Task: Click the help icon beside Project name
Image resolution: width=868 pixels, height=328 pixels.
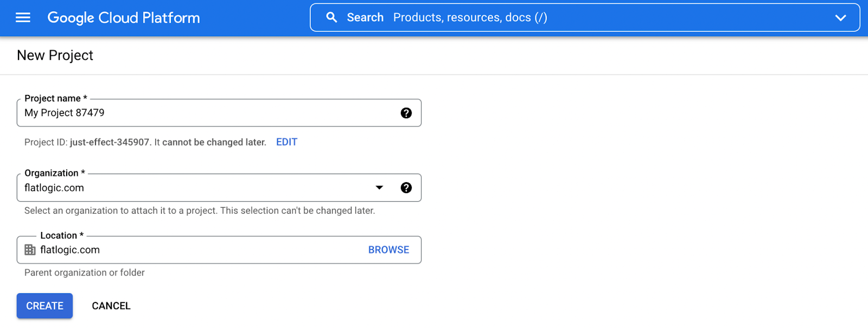Action: [406, 113]
